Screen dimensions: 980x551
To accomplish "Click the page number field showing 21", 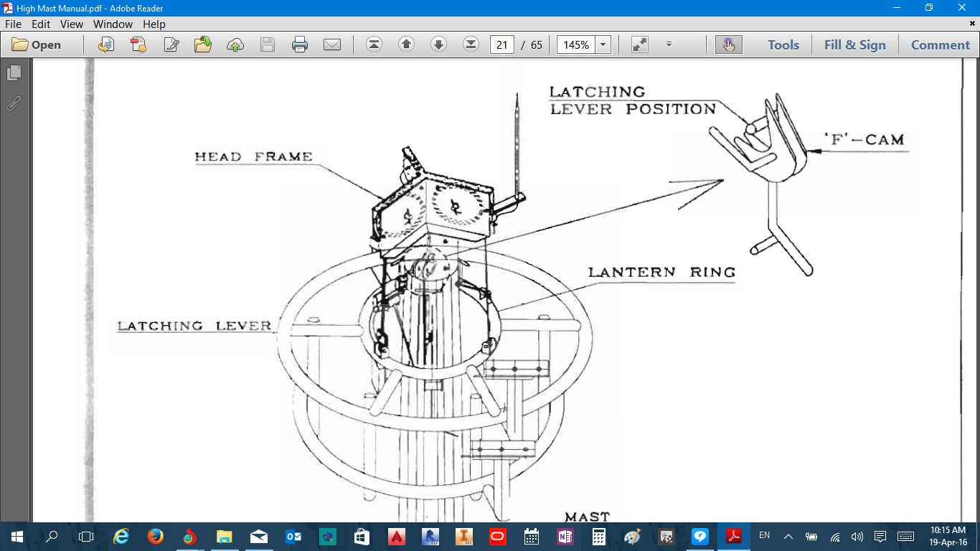I will tap(502, 44).
